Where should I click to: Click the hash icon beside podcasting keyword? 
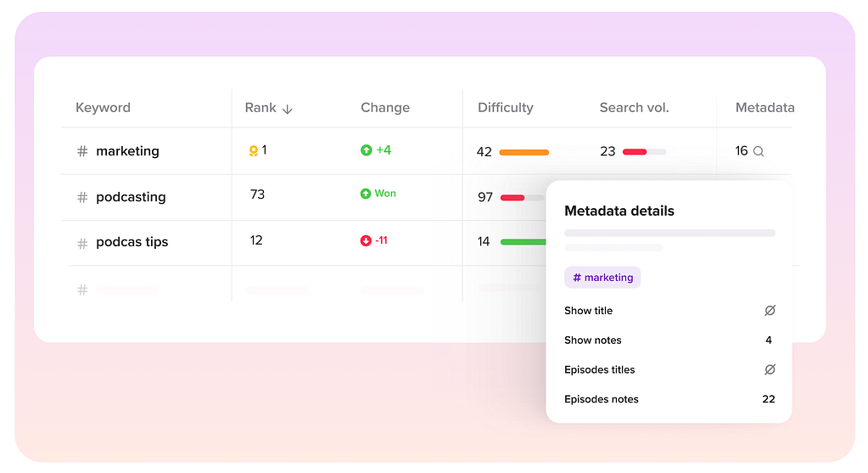(82, 197)
